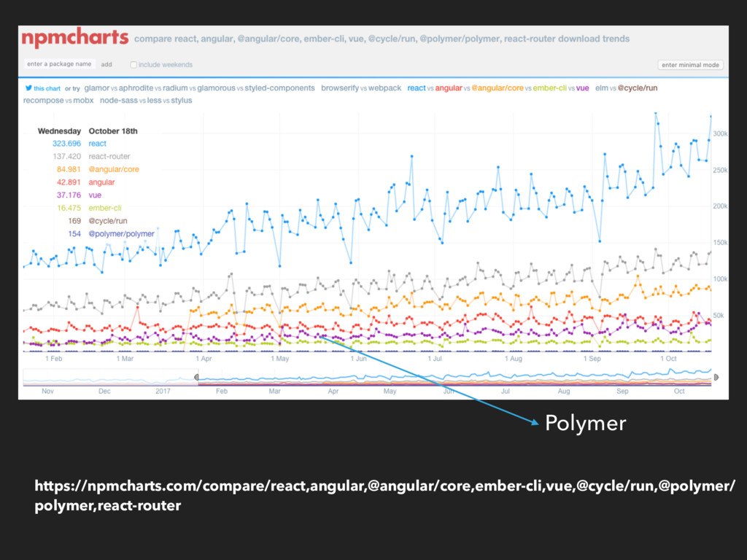Open the 'this chart' tweet link
The width and height of the screenshot is (747, 560).
point(47,88)
